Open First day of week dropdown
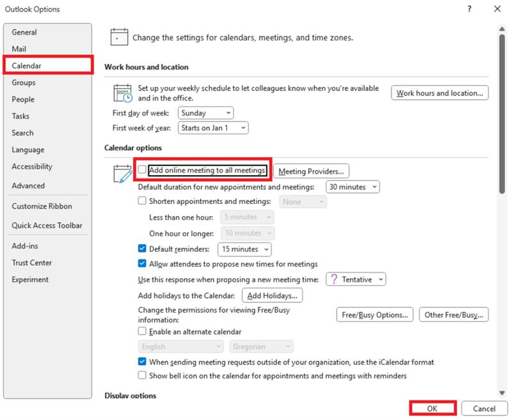The width and height of the screenshot is (512, 420). [x=205, y=113]
